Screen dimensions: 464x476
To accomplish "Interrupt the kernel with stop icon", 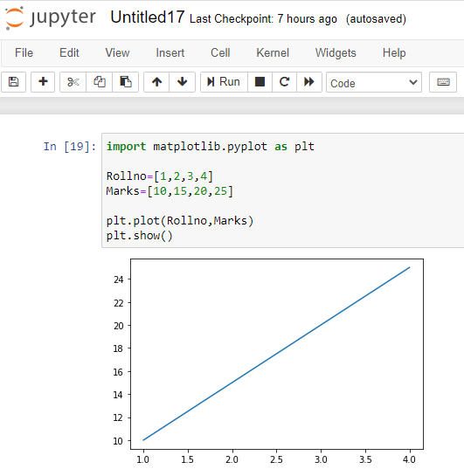I will [x=260, y=82].
